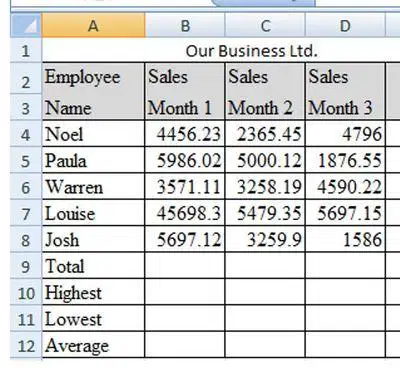Select Louise's value 45698.3

tap(185, 213)
